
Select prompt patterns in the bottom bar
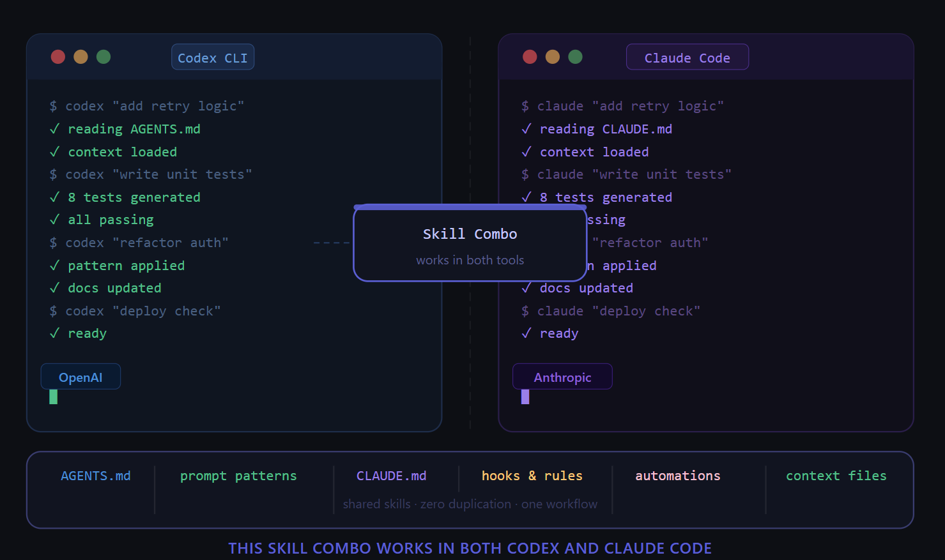[238, 476]
